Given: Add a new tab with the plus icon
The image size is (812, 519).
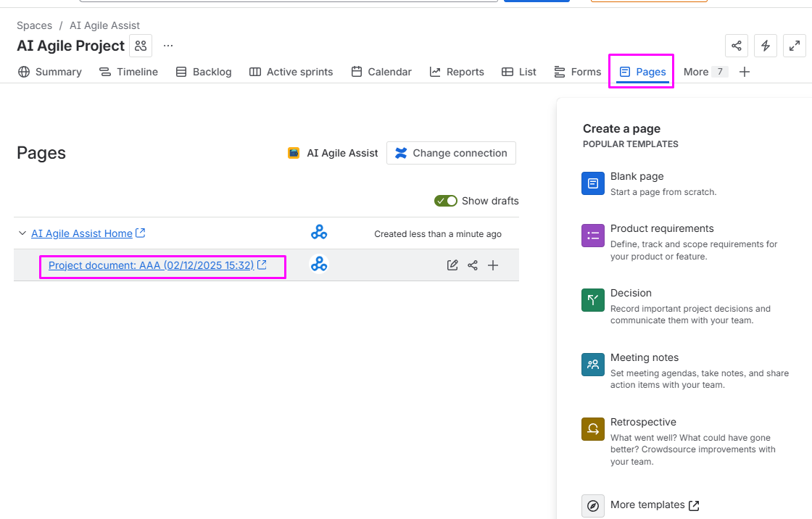Looking at the screenshot, I should tap(744, 72).
